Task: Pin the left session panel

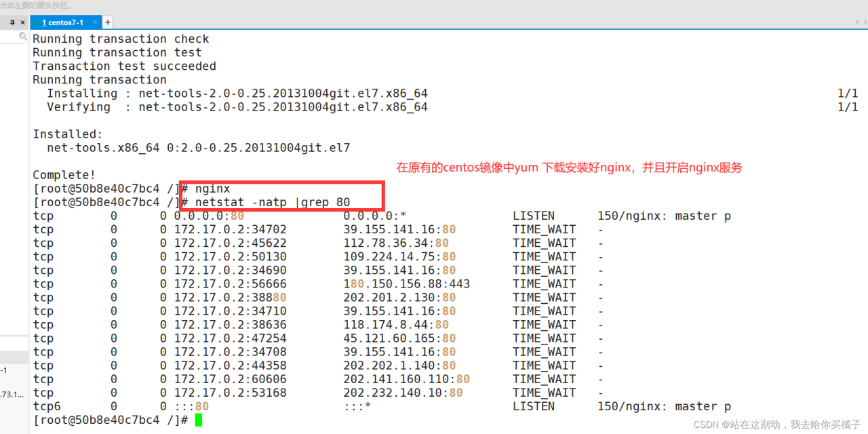Action: (x=12, y=22)
